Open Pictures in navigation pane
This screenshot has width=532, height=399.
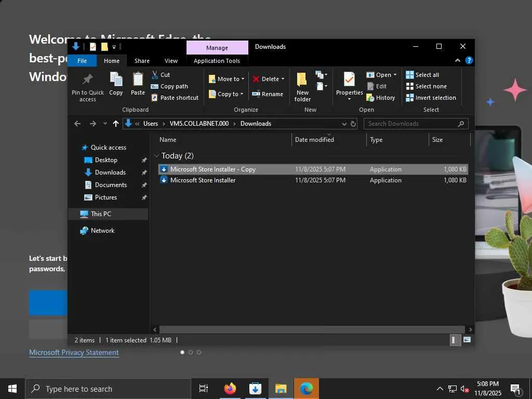[x=106, y=197]
